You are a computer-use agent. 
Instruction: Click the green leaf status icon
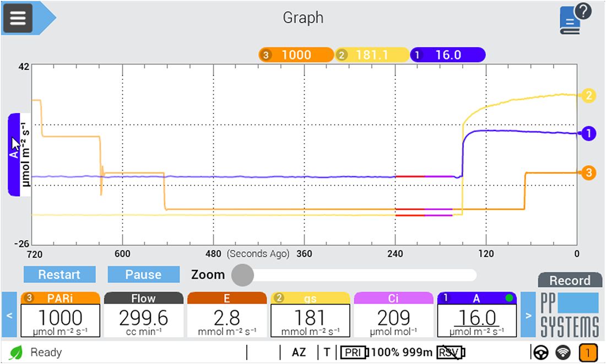click(x=16, y=352)
